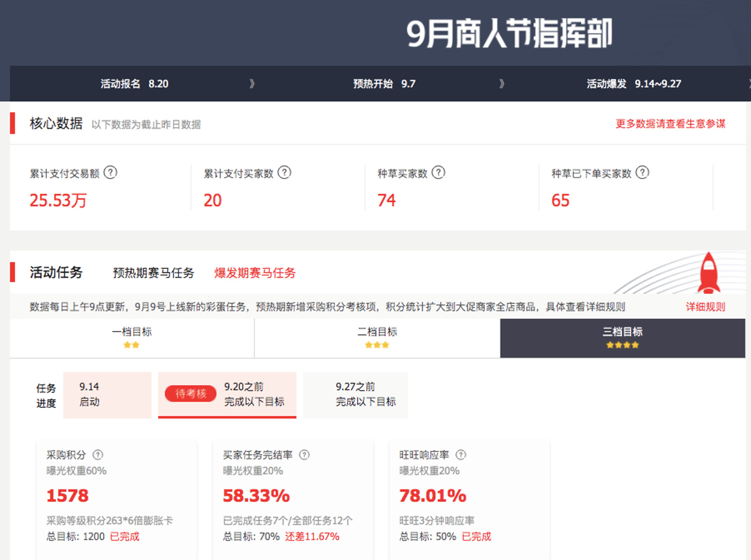Select 三档目标 four-star tier
The width and height of the screenshot is (751, 560).
pyautogui.click(x=622, y=338)
